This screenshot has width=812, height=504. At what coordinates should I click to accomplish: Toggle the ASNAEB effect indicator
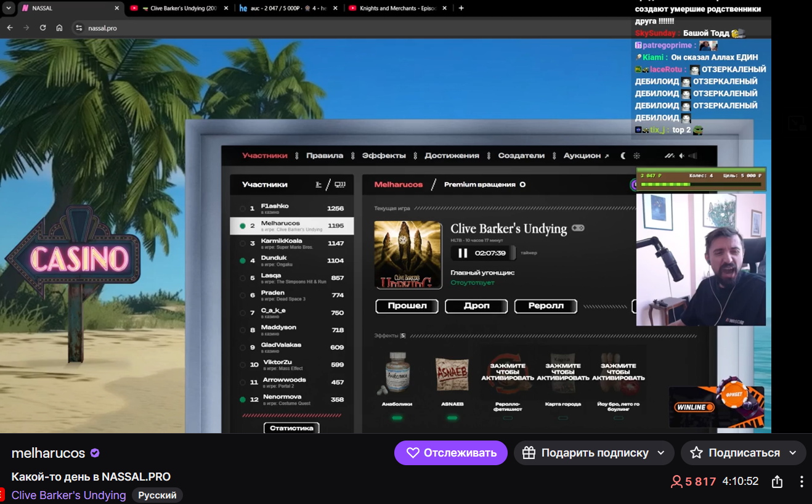pos(452,418)
